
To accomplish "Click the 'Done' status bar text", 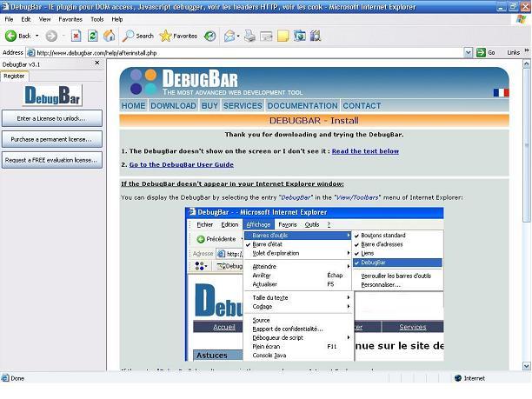I will 17,378.
